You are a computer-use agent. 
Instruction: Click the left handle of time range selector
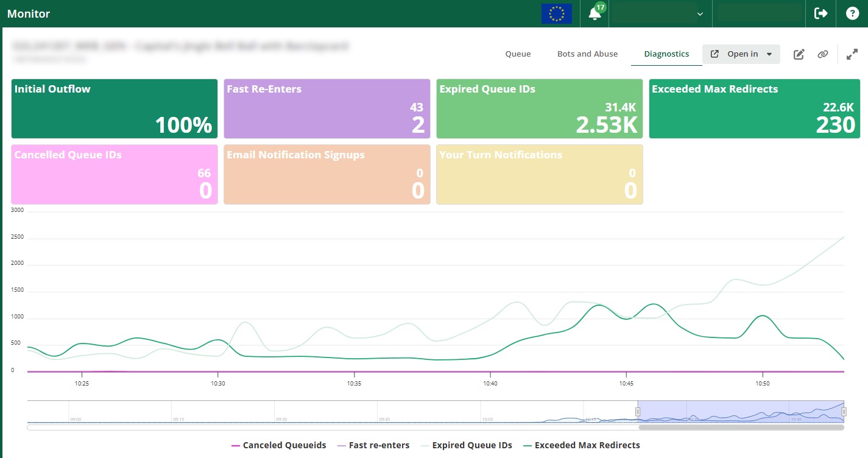point(638,412)
